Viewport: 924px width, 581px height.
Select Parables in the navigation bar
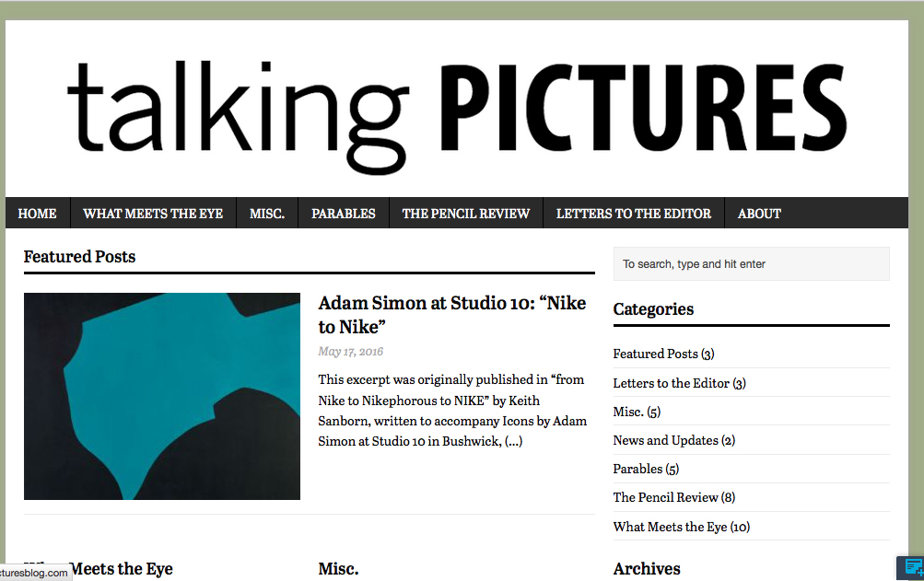pos(344,214)
